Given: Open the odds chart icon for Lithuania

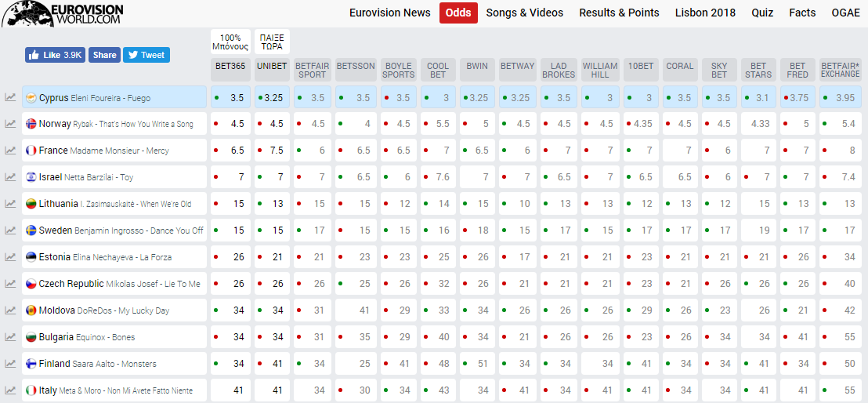Looking at the screenshot, I should click(10, 203).
